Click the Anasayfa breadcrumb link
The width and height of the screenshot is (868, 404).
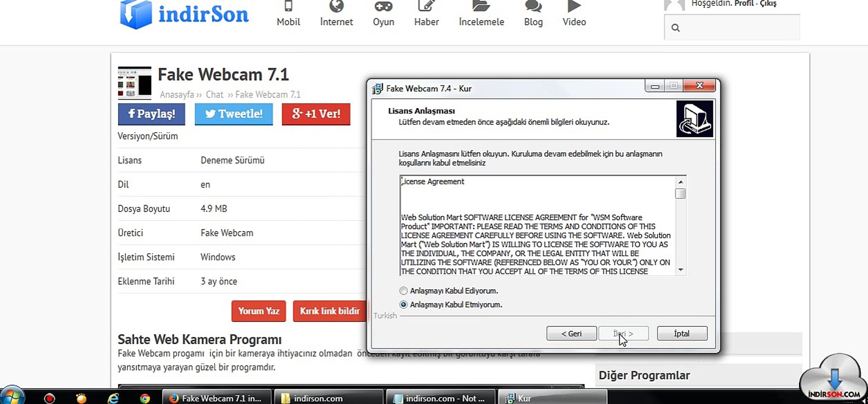point(177,95)
